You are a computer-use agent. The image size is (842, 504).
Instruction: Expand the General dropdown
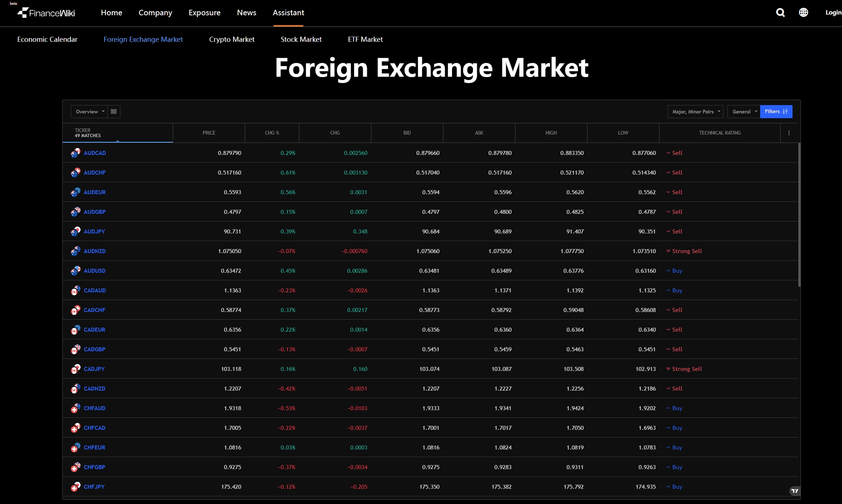(x=743, y=112)
